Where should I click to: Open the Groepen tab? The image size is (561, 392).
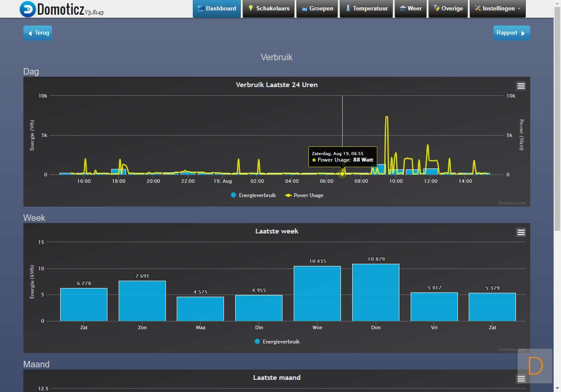click(317, 8)
